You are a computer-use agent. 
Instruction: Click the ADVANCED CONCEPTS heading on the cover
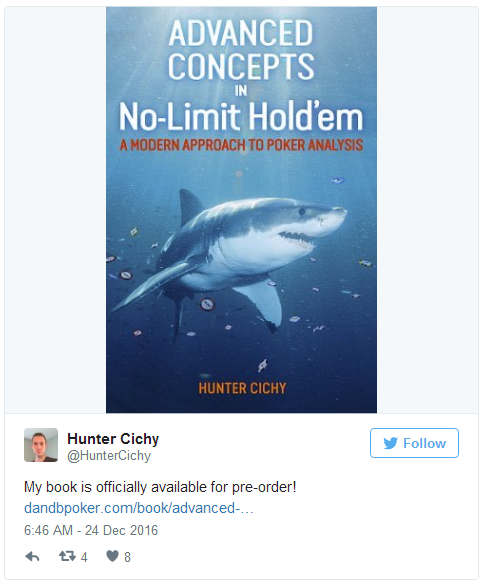tap(241, 49)
